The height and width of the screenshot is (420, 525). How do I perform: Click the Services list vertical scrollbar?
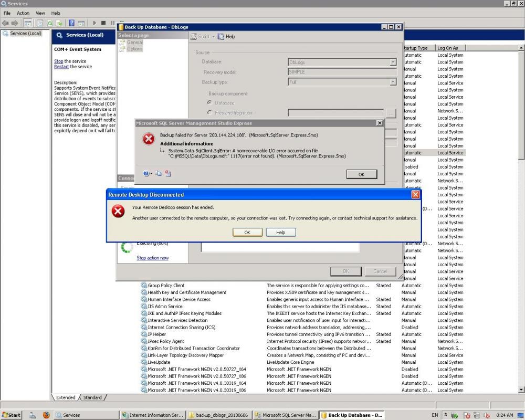pos(521,219)
